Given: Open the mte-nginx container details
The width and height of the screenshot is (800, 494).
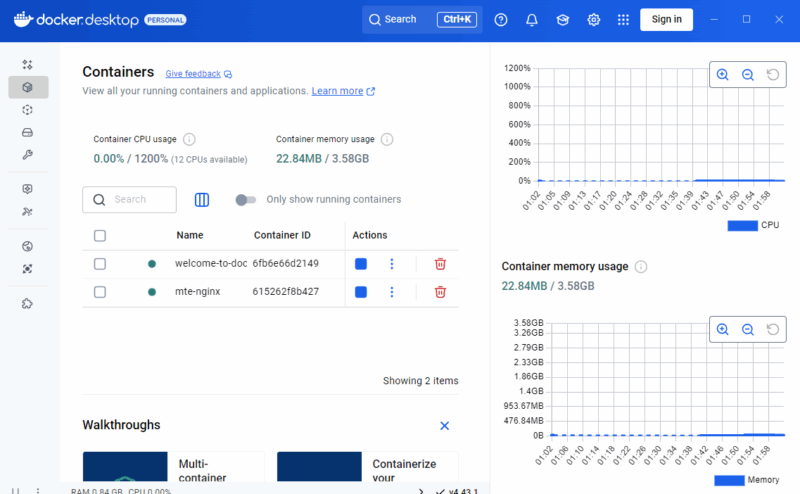Looking at the screenshot, I should coord(197,291).
